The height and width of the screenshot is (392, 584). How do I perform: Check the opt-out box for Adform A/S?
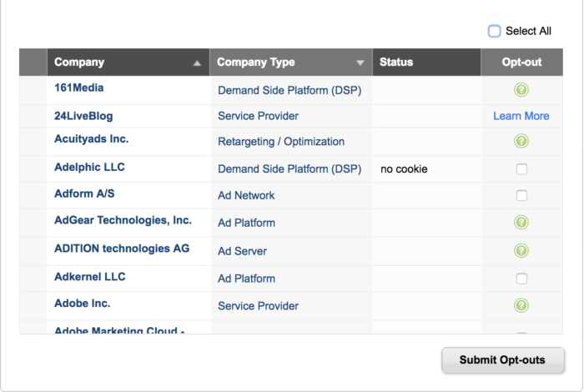tap(521, 195)
